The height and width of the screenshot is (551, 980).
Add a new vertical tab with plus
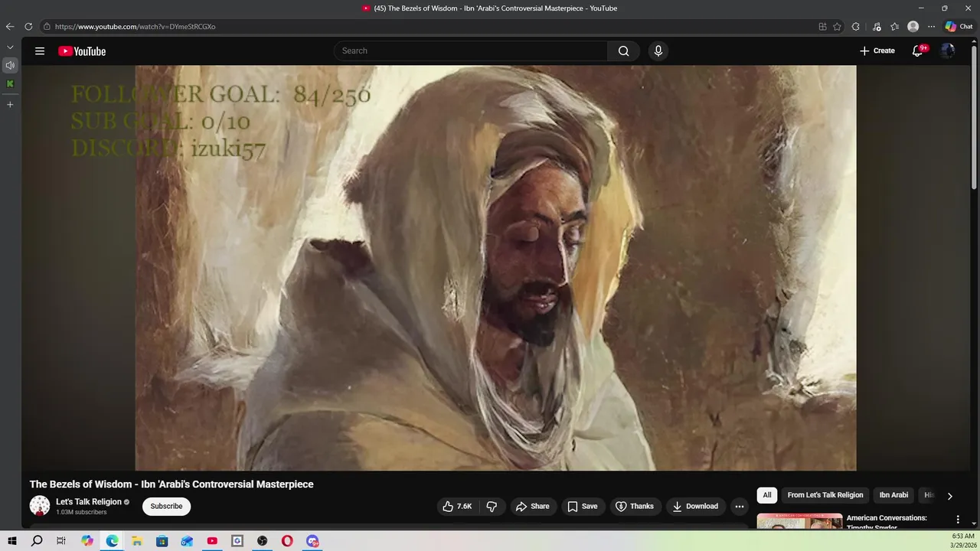pyautogui.click(x=10, y=104)
